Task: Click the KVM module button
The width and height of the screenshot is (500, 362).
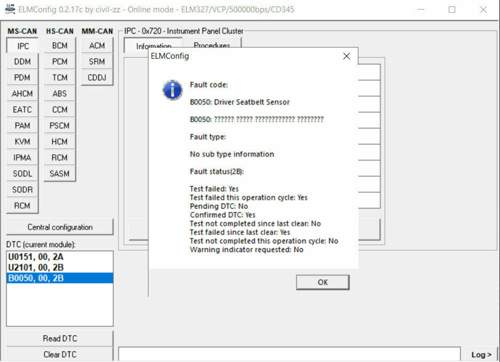Action: (x=23, y=142)
